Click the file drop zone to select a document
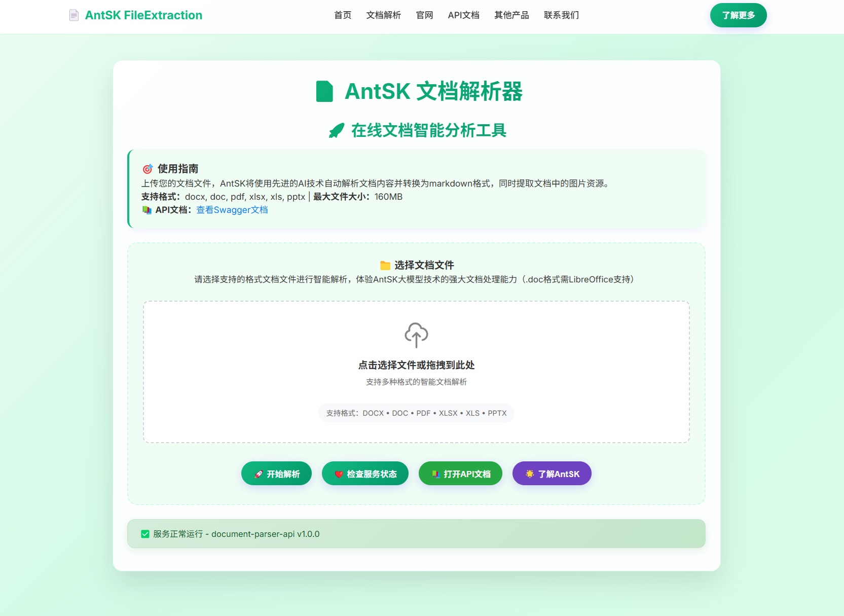Screen dimensions: 844x616 tap(416, 371)
